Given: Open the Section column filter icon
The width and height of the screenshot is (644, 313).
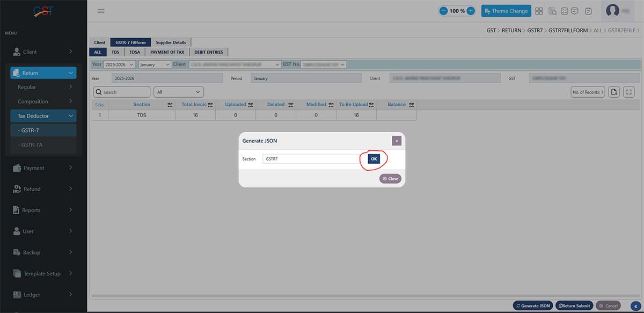Looking at the screenshot, I should (x=170, y=105).
